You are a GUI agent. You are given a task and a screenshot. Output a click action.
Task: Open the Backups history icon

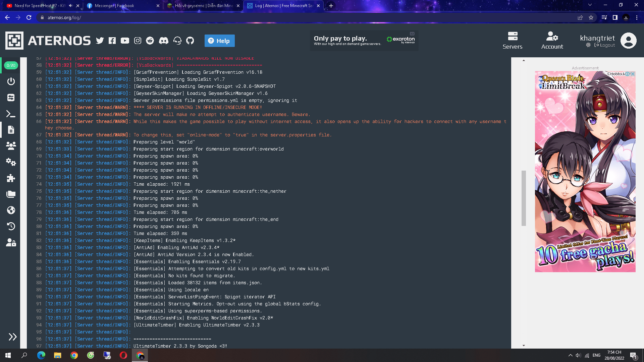tap(11, 226)
